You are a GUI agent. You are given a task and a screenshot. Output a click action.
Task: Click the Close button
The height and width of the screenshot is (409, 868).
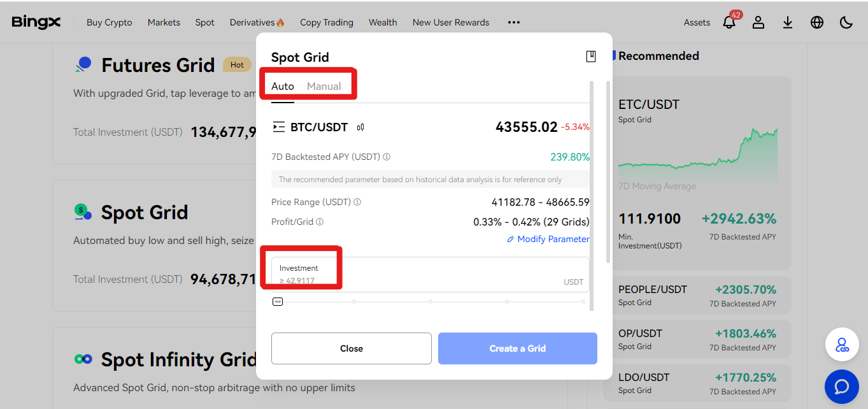[x=352, y=348]
